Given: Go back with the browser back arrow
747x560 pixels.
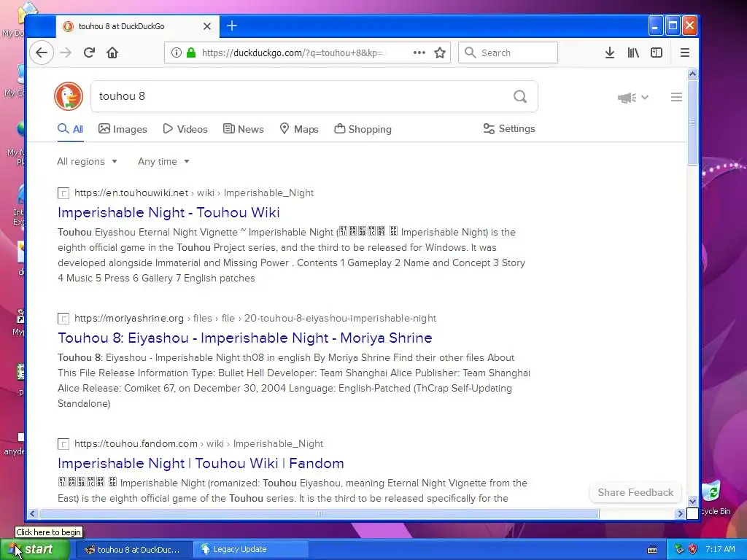Looking at the screenshot, I should (x=42, y=52).
